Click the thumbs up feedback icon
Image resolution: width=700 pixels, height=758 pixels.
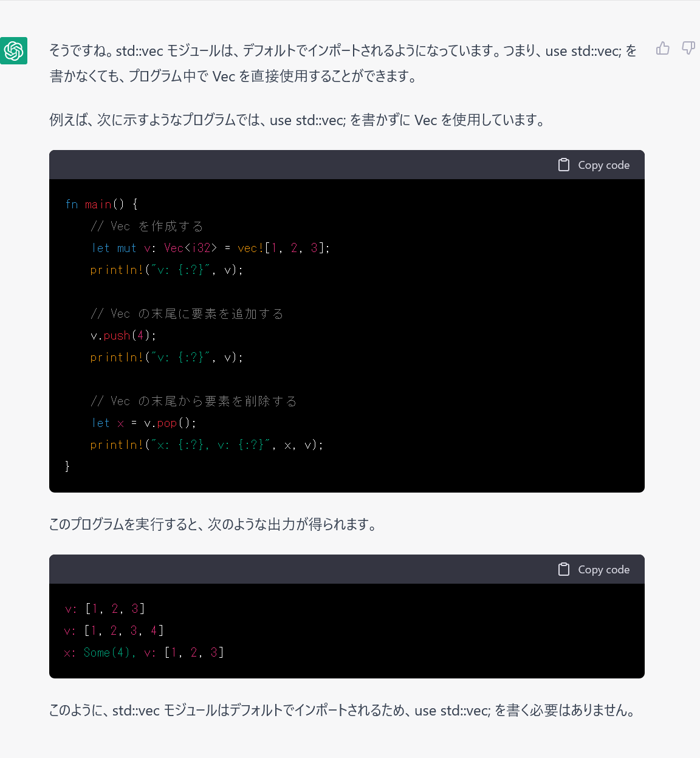pos(663,48)
